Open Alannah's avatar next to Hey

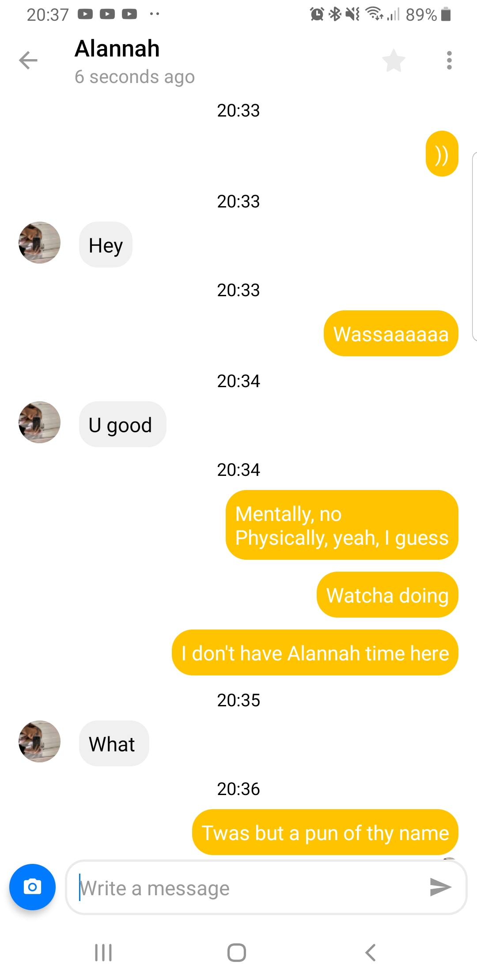39,243
